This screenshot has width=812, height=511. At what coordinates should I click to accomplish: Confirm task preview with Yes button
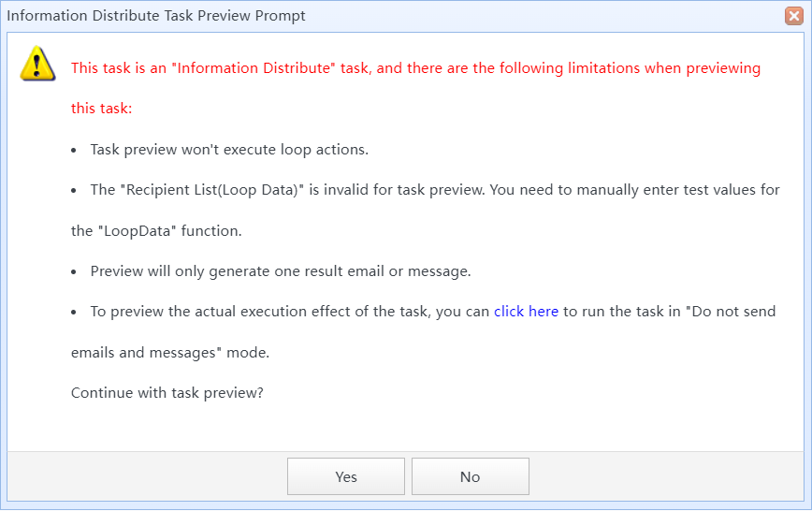346,476
